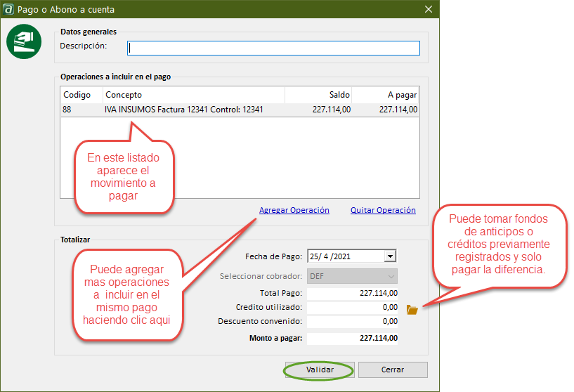Viewport: 574px width, 392px height.
Task: Click the Agregar Operación link
Action: (x=294, y=210)
